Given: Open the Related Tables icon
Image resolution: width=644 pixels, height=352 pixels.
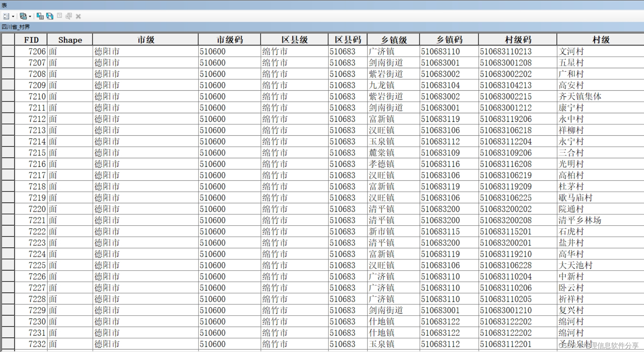Looking at the screenshot, I should 23,16.
